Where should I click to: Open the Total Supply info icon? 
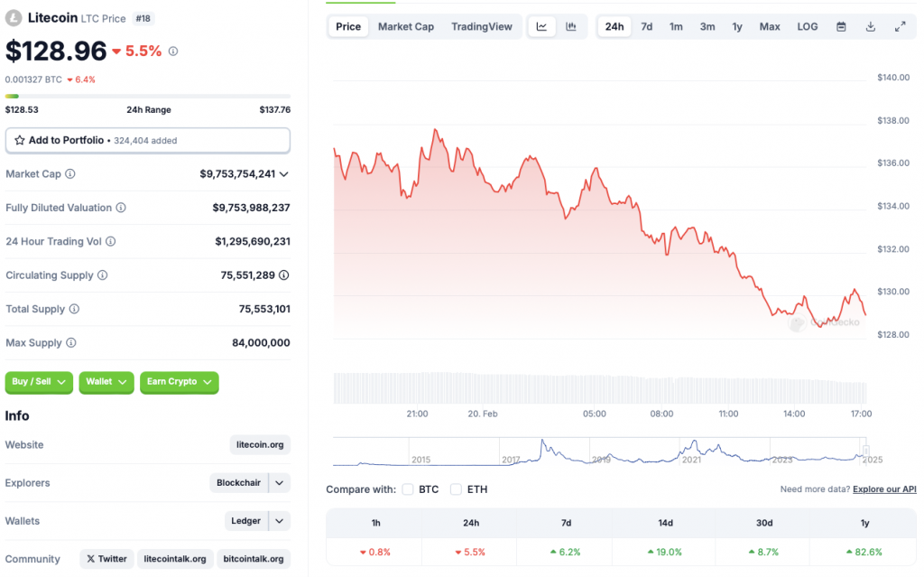point(74,309)
